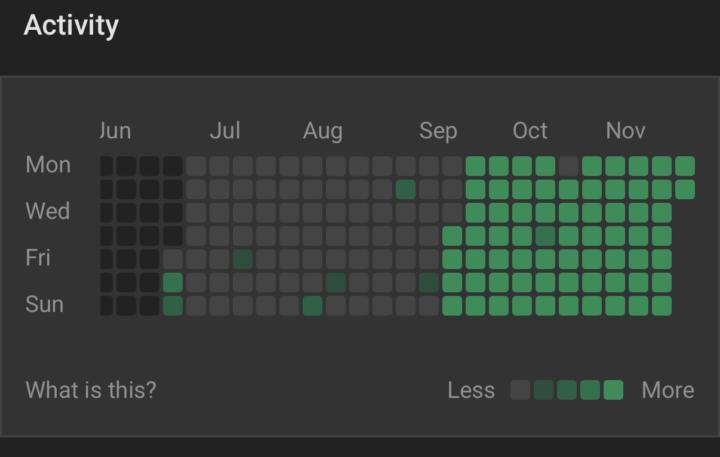Image resolution: width=720 pixels, height=457 pixels.
Task: Select the gray Monday gap cell in October
Action: click(568, 166)
